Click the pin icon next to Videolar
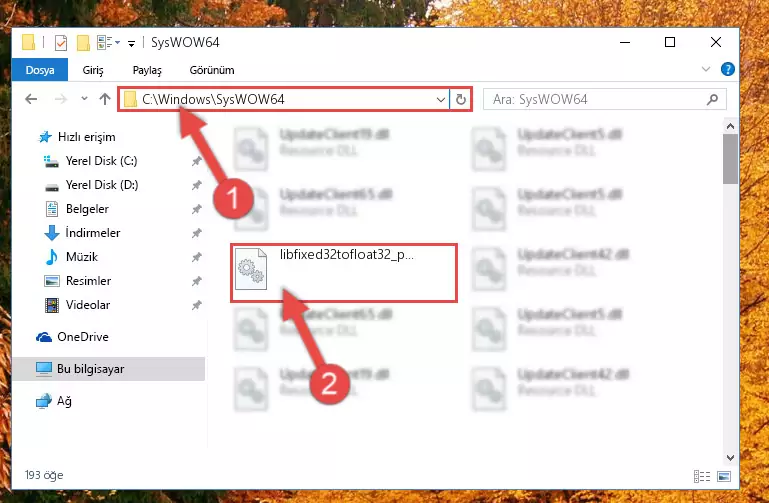Image resolution: width=769 pixels, height=503 pixels. (196, 305)
